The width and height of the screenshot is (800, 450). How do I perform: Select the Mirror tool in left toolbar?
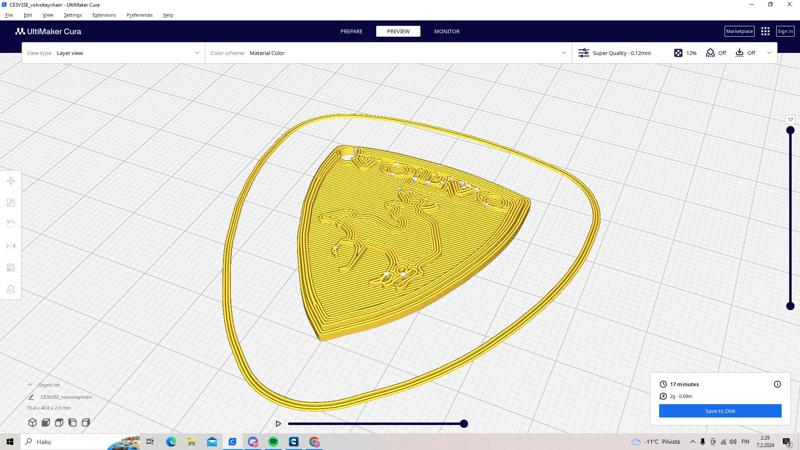point(11,245)
